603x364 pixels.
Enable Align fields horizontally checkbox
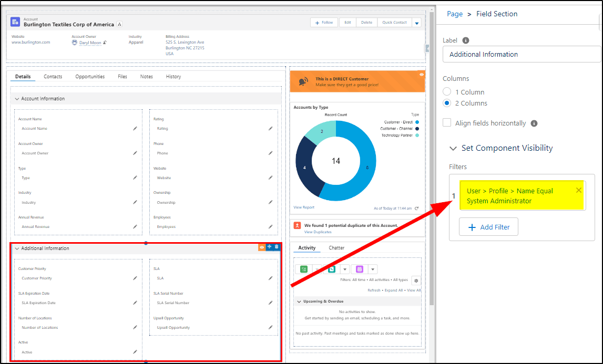click(447, 122)
